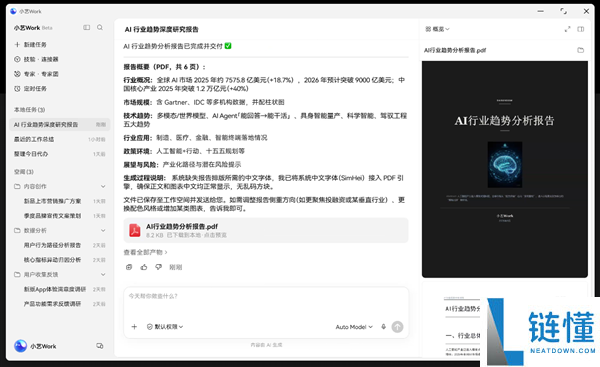Click the PDF cover page thumbnail
The image size is (600, 367).
[x=505, y=169]
